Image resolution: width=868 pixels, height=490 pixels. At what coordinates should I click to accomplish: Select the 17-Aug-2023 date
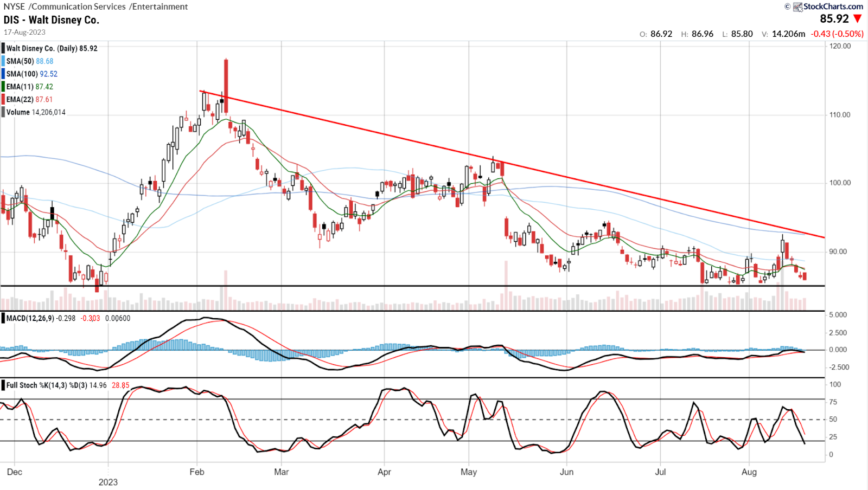24,33
